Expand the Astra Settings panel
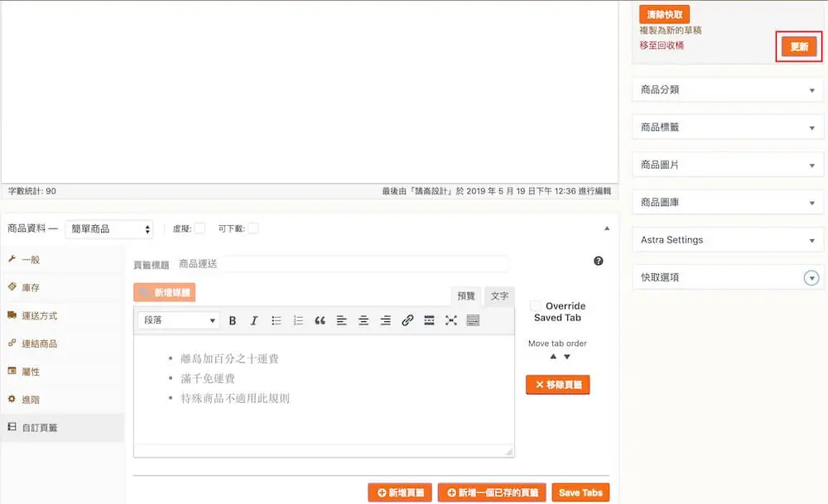 click(x=727, y=240)
